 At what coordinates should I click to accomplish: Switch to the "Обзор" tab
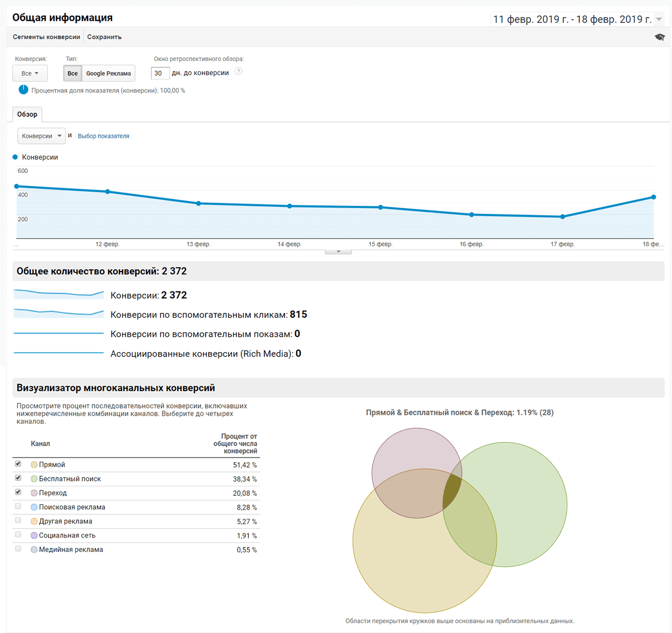click(x=27, y=114)
